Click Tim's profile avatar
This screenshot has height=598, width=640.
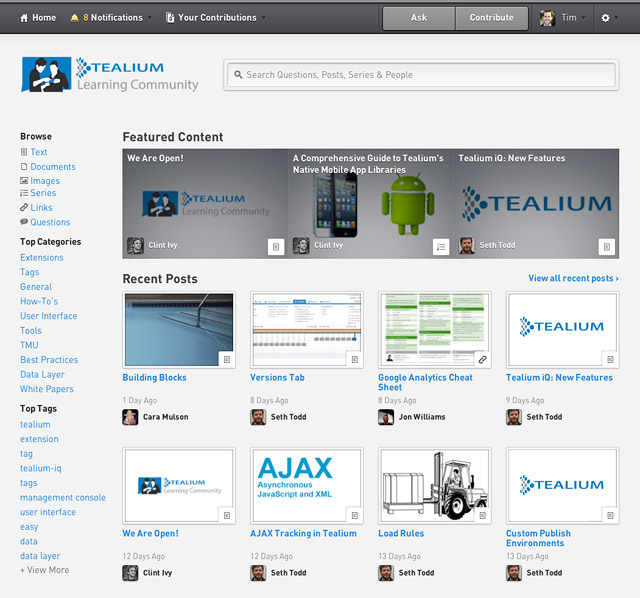pos(547,18)
